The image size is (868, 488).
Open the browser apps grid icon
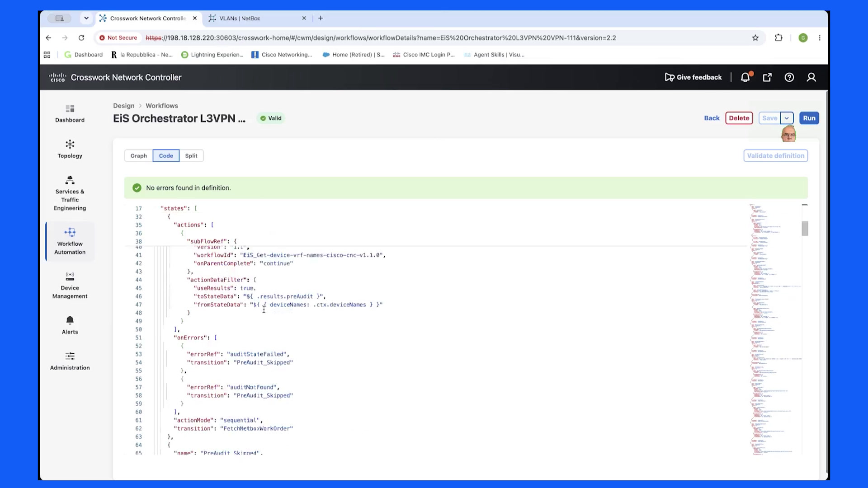tap(47, 55)
